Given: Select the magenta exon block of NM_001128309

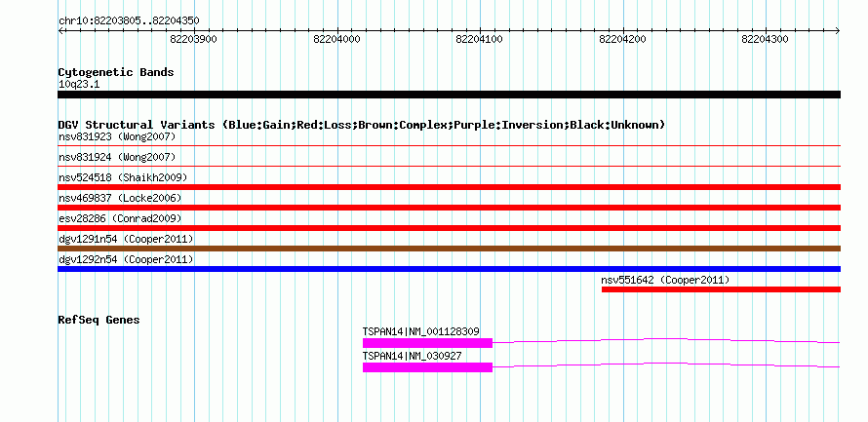Looking at the screenshot, I should tap(427, 343).
